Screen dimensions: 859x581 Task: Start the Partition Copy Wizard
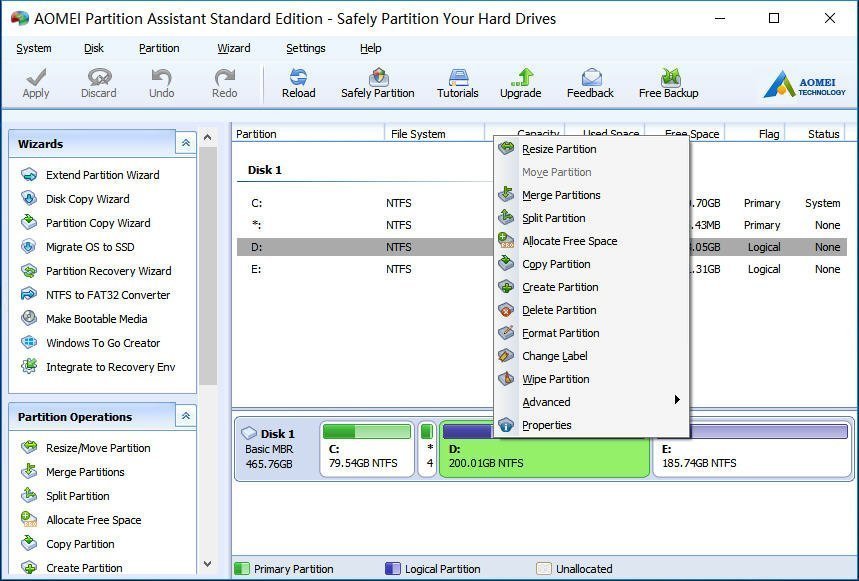pyautogui.click(x=86, y=223)
